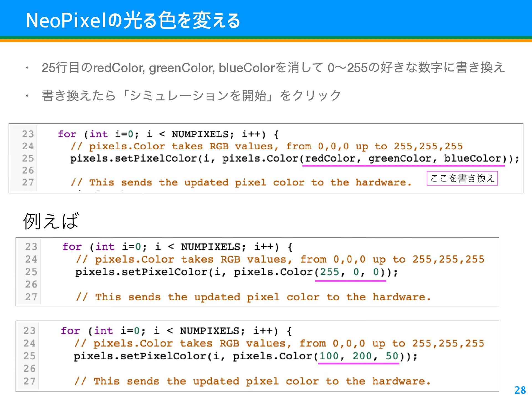Click "255" in pixels.Color(255, 0, 0)
The height and width of the screenshot is (399, 532).
330,272
